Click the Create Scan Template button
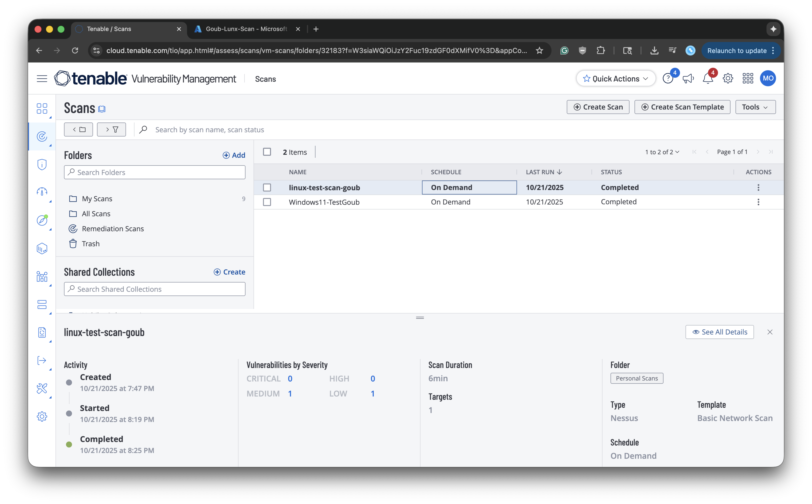The width and height of the screenshot is (812, 504). 682,107
